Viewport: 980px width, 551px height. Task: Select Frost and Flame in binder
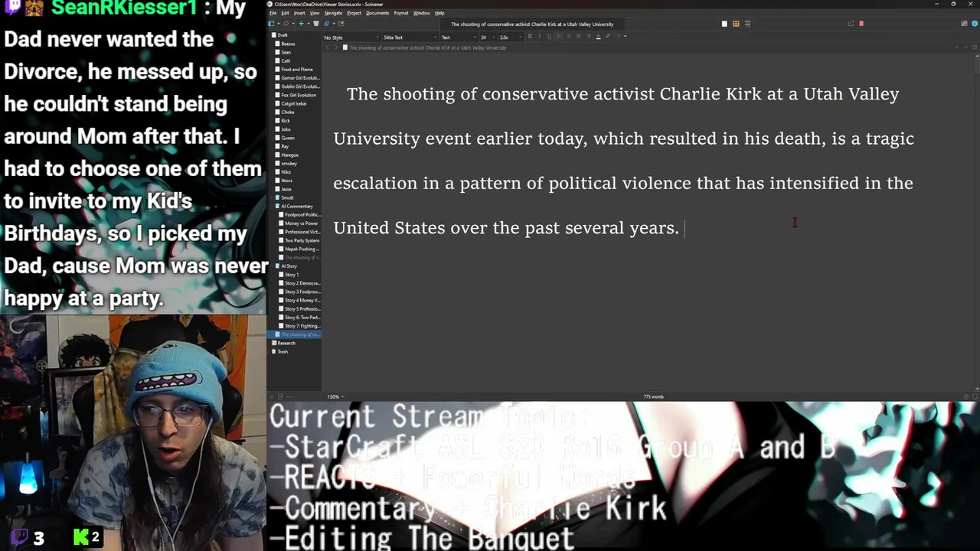tap(296, 70)
